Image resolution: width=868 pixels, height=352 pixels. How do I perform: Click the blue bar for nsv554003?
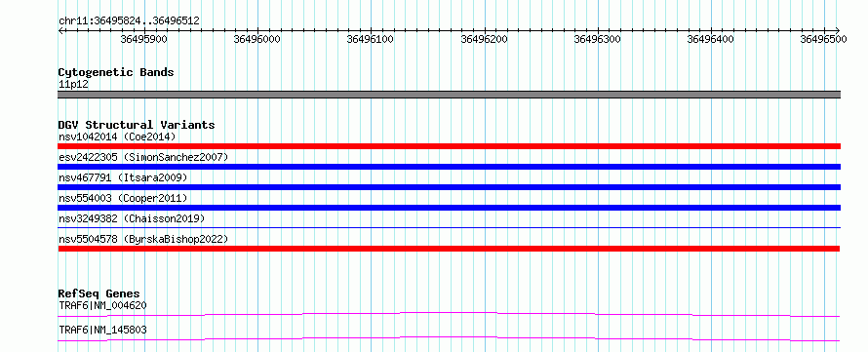point(449,208)
